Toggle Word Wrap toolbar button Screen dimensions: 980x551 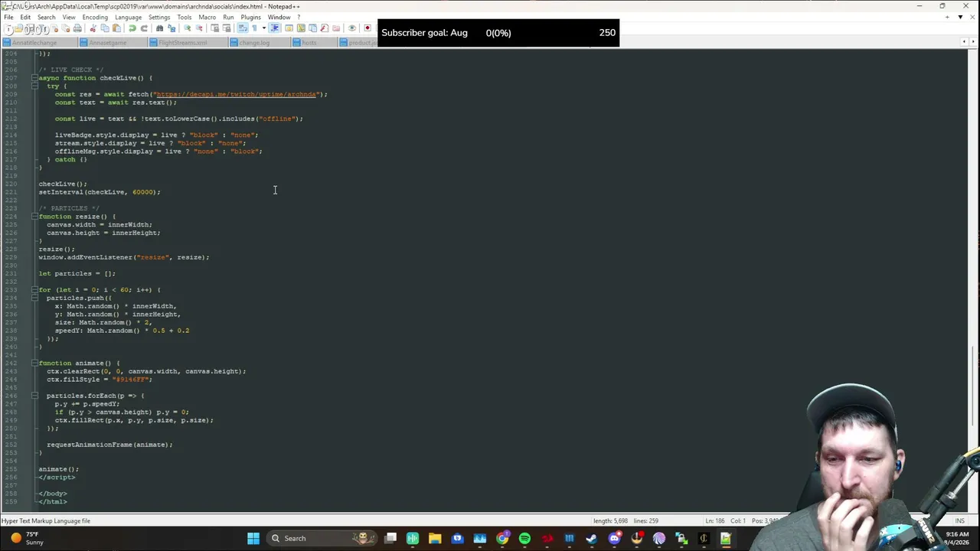tap(244, 29)
